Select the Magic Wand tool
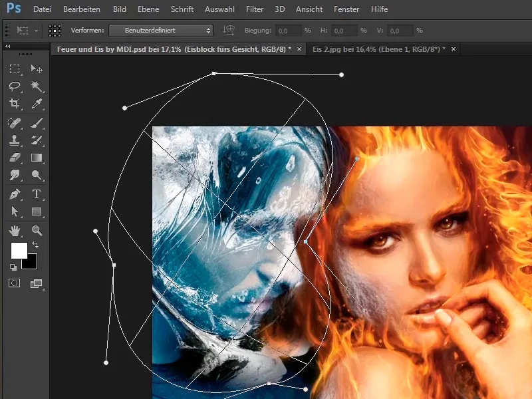 coord(37,86)
